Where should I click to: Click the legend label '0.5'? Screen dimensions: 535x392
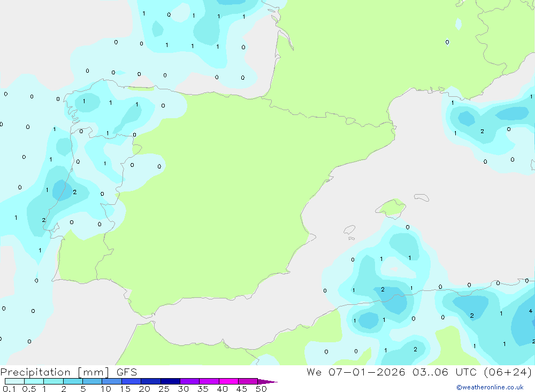(29, 389)
